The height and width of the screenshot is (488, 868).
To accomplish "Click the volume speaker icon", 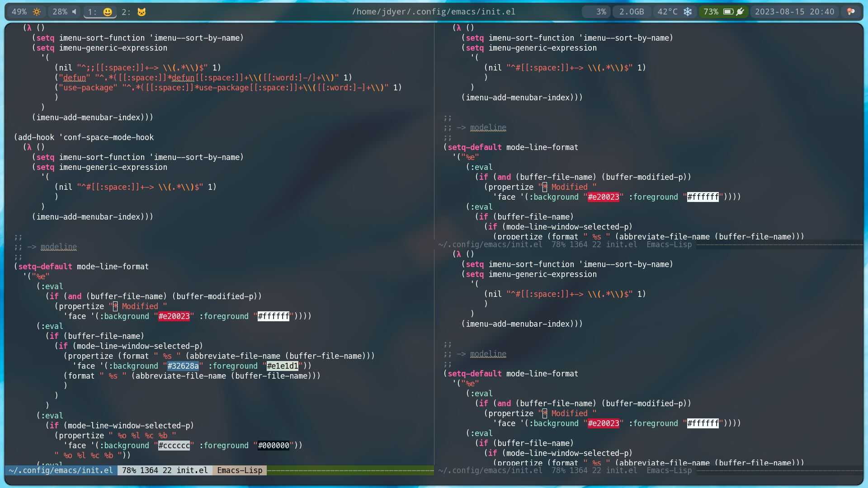I will (x=75, y=12).
